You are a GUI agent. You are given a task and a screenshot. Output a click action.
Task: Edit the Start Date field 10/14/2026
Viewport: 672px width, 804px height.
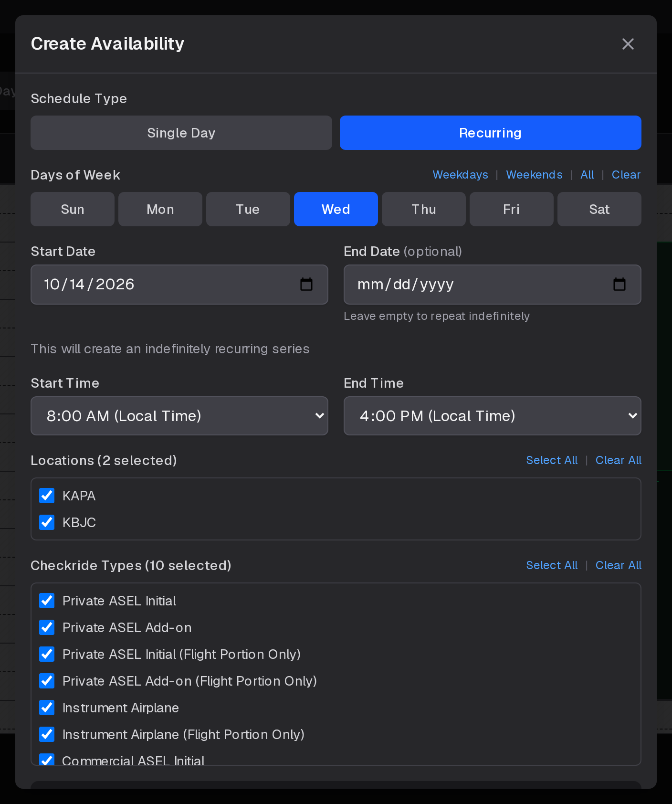click(x=179, y=285)
